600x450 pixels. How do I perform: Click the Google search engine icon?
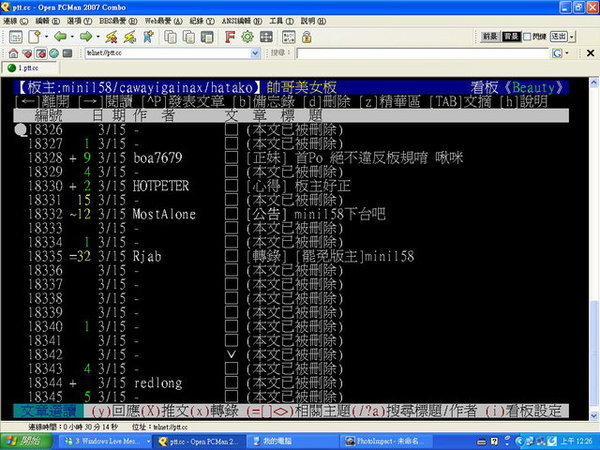point(556,53)
